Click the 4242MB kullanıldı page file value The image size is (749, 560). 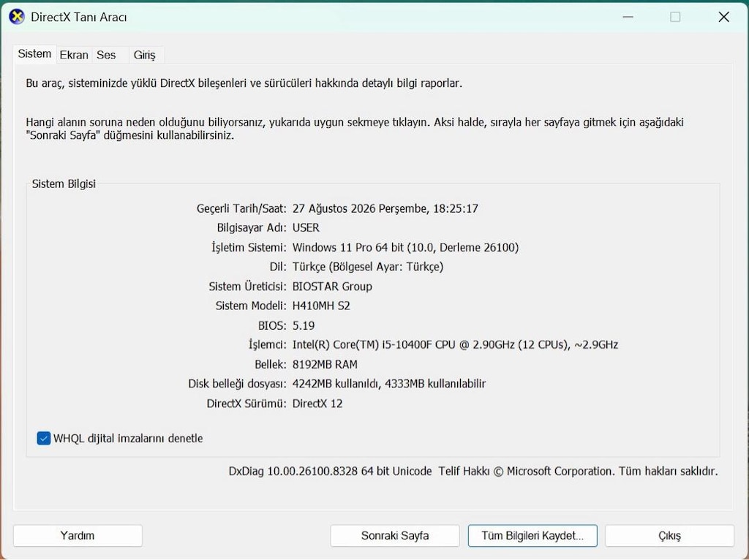click(x=336, y=384)
